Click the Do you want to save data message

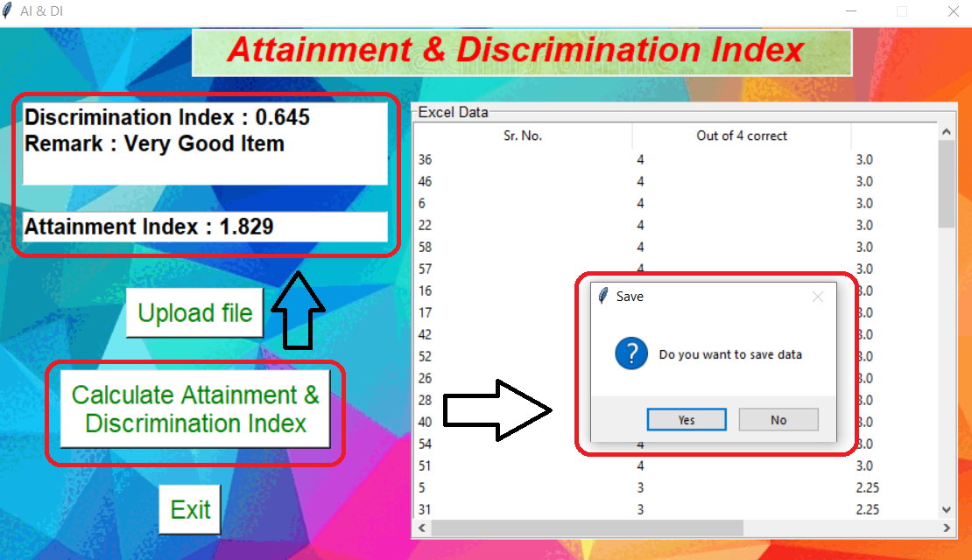click(x=730, y=355)
